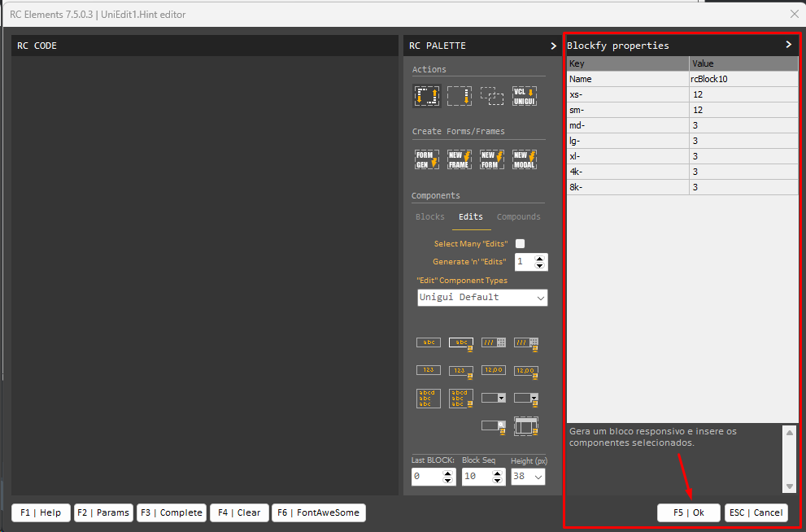The image size is (806, 532).
Task: Open the "Edit" Component Types dropdown
Action: [541, 298]
